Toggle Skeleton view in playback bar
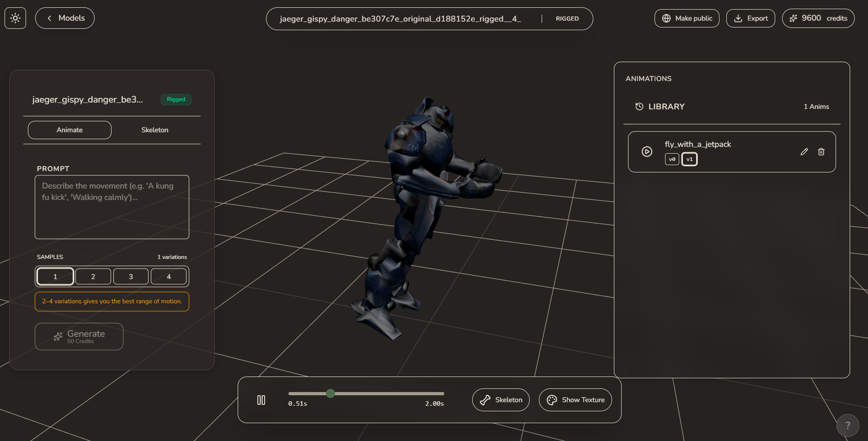The width and height of the screenshot is (868, 441). [x=501, y=400]
